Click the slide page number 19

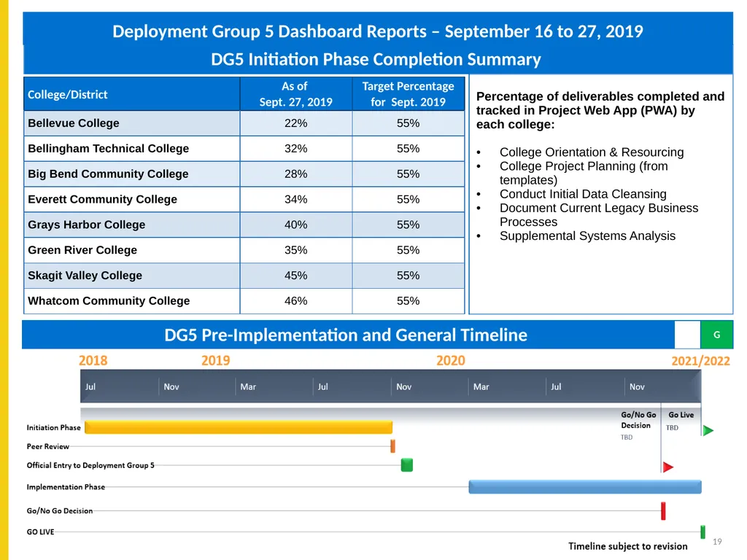pos(717,542)
